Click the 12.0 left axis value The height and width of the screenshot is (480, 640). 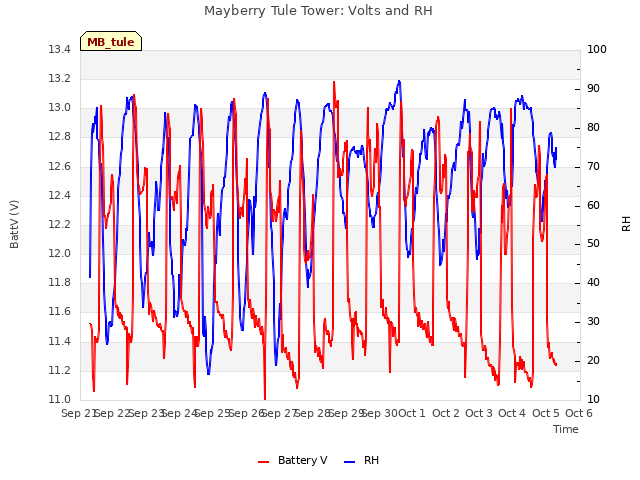60,254
